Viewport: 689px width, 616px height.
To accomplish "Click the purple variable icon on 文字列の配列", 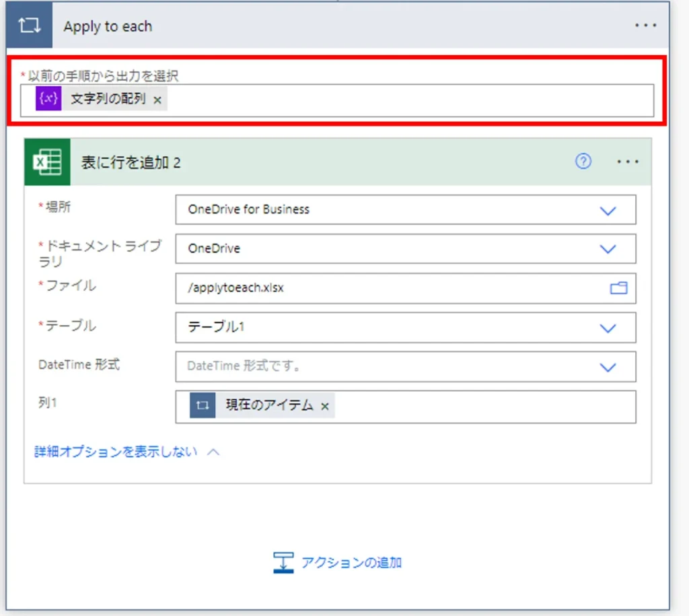I will [48, 99].
